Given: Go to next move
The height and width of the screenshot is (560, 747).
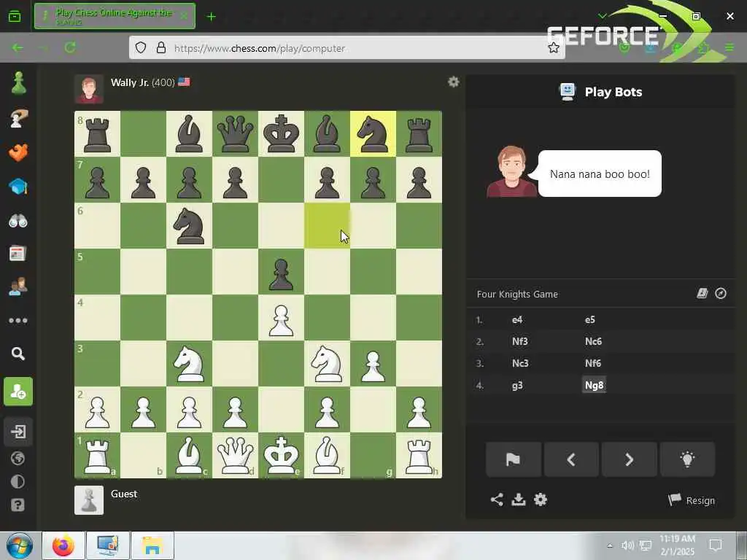Looking at the screenshot, I should 630,459.
